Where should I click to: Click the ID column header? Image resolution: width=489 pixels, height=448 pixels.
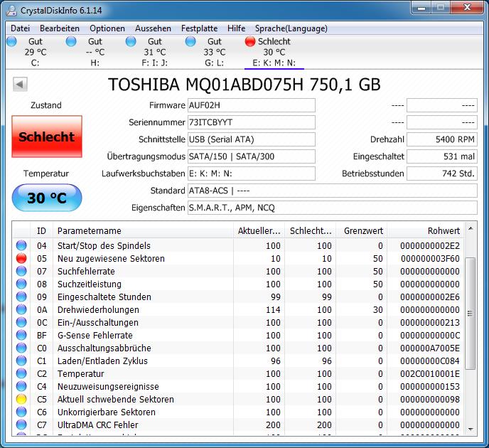(x=41, y=231)
